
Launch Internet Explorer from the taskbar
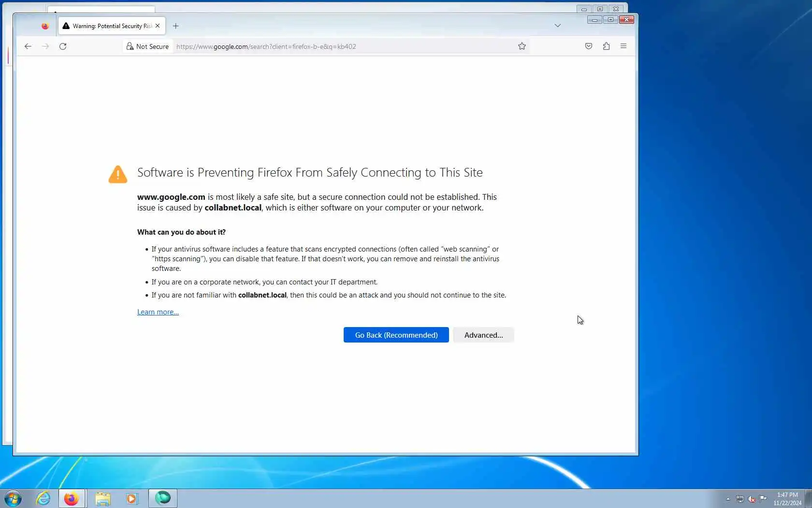(43, 498)
